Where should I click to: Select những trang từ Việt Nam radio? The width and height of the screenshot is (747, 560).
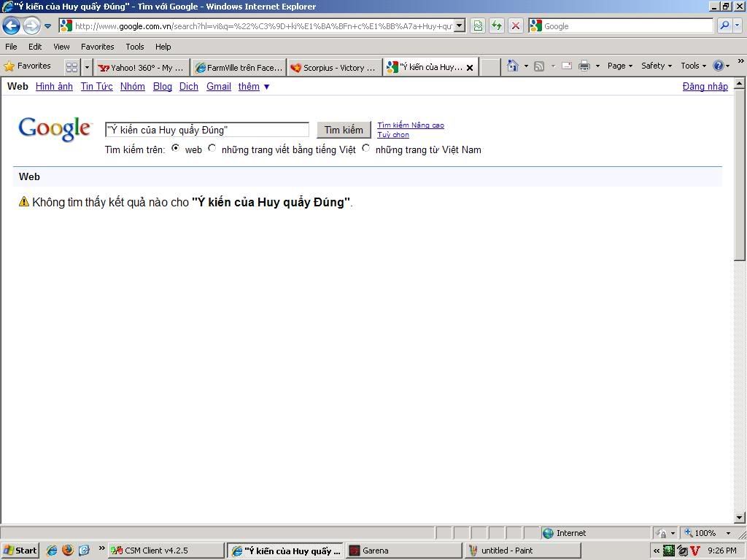coord(366,148)
